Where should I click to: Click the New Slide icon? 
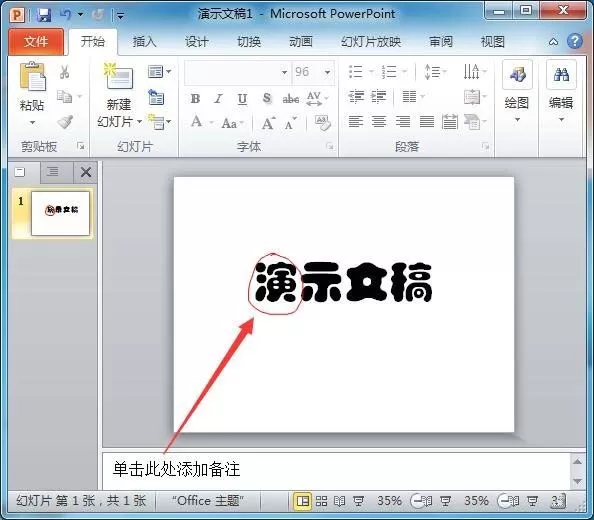click(x=119, y=76)
